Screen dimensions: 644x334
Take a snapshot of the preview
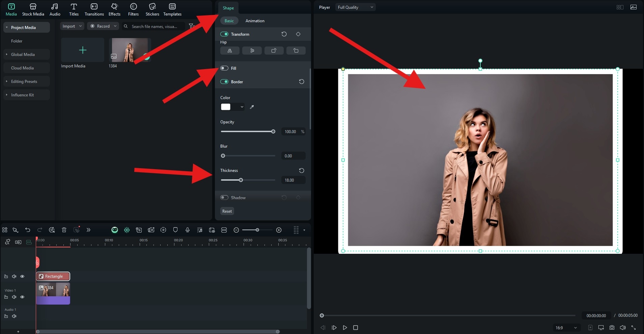(612, 328)
